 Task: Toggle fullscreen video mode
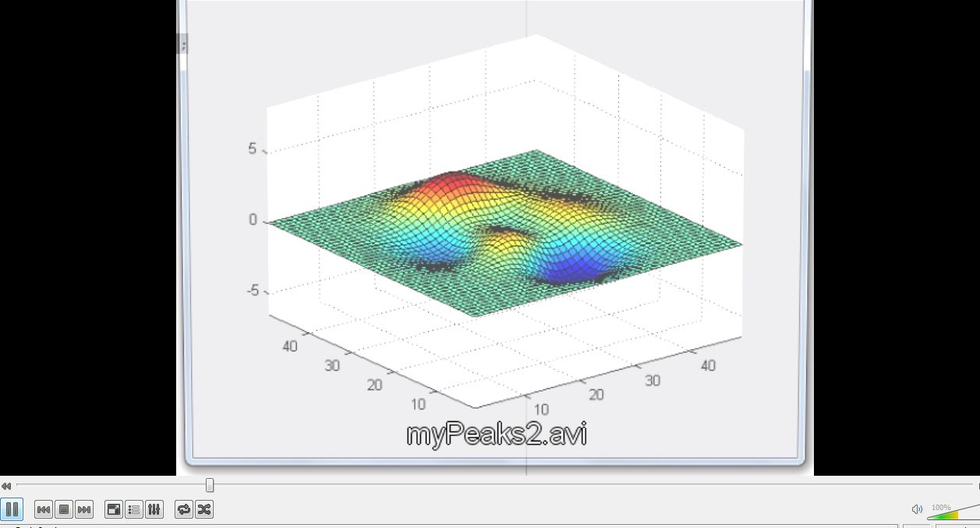(x=113, y=509)
